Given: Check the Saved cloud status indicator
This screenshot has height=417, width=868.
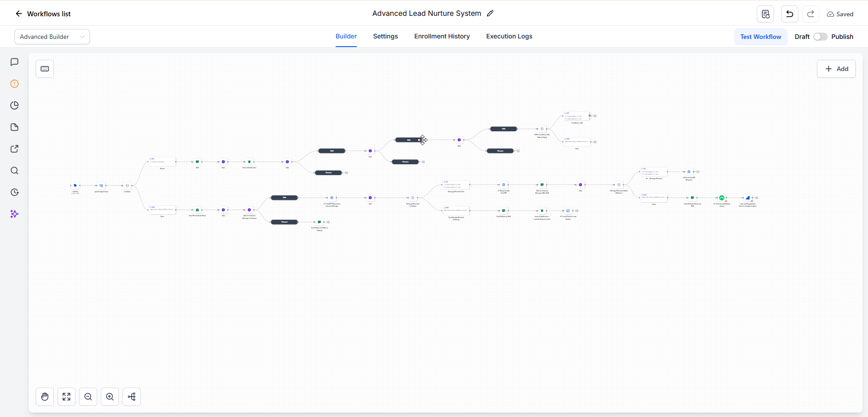Looking at the screenshot, I should 840,14.
